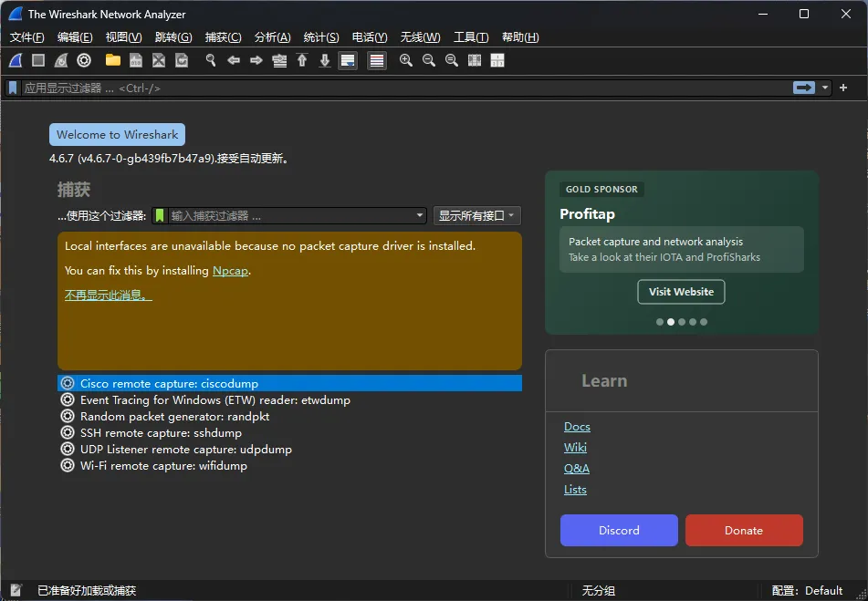868x601 pixels.
Task: Select Random packet generator: randpkt
Action: click(289, 416)
